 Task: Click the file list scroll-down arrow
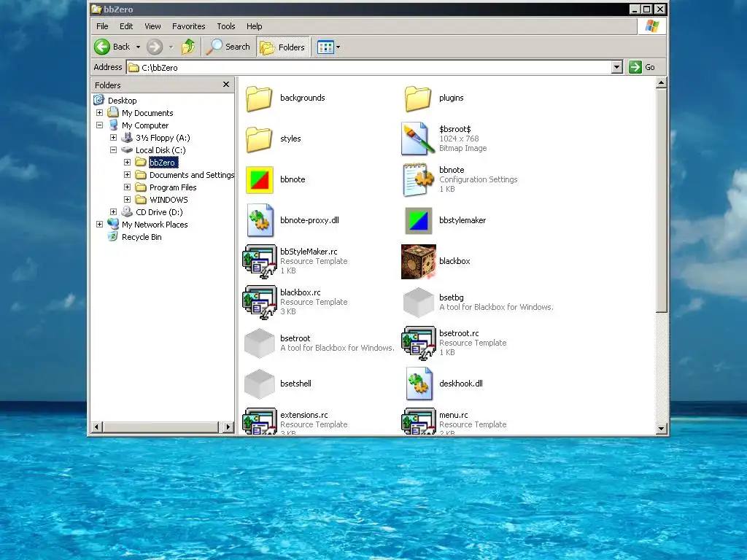[661, 429]
